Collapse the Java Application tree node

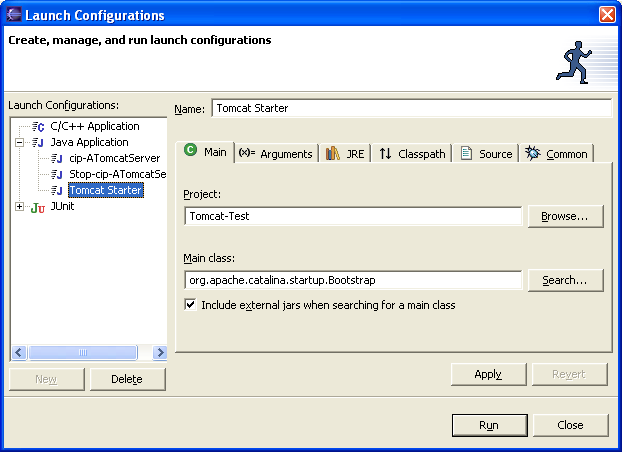point(20,143)
